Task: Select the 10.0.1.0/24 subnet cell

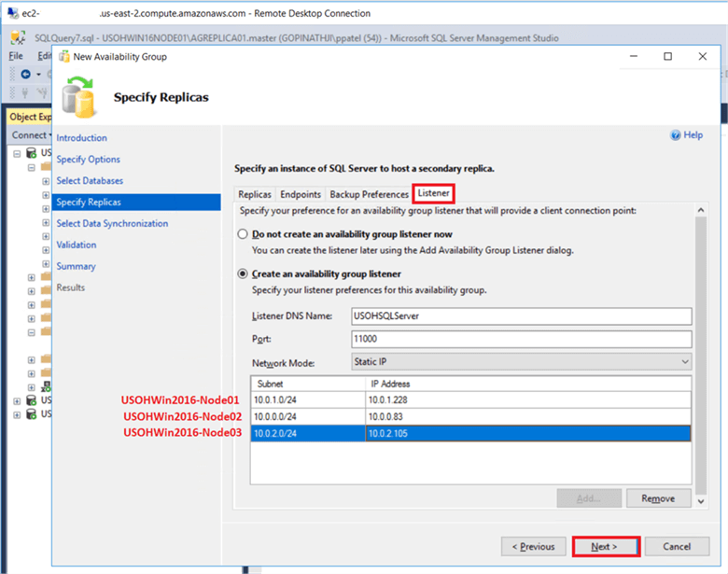Action: coord(308,399)
